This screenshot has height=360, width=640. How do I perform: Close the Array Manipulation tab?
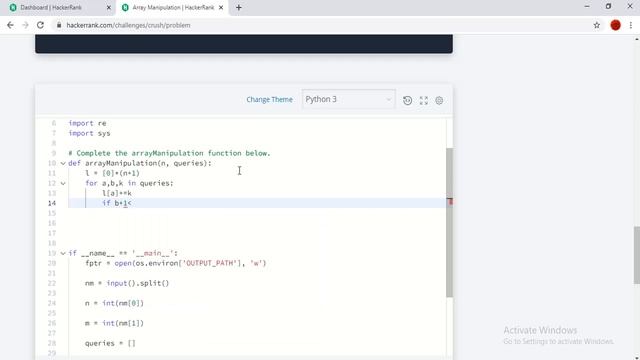tap(221, 7)
